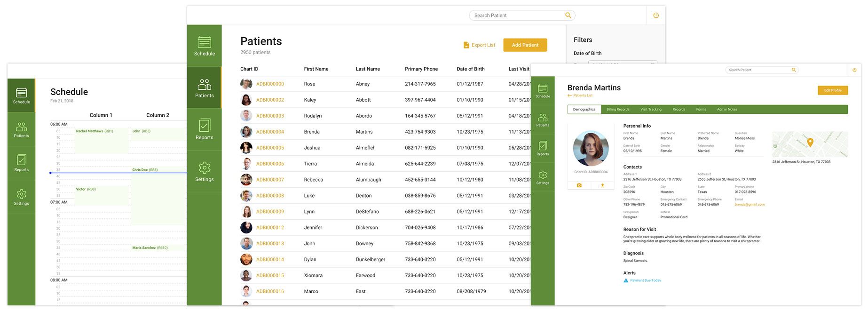
Task: Select the Admin Notes tab
Action: [x=726, y=110]
